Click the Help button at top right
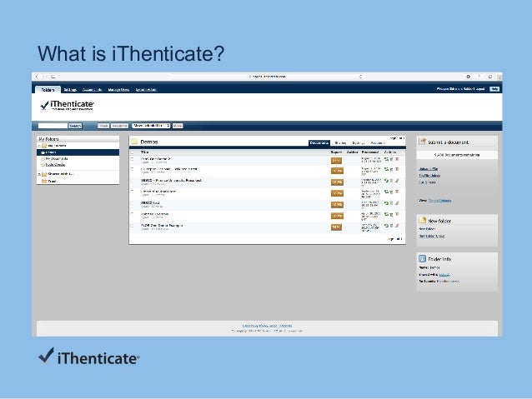Image resolution: width=532 pixels, height=399 pixels. coord(494,89)
